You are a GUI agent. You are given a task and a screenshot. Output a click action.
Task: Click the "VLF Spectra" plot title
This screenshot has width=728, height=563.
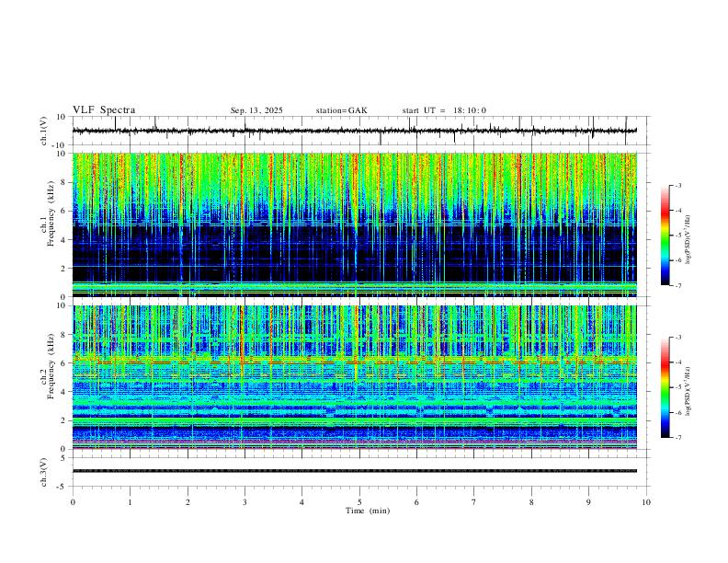tap(104, 109)
